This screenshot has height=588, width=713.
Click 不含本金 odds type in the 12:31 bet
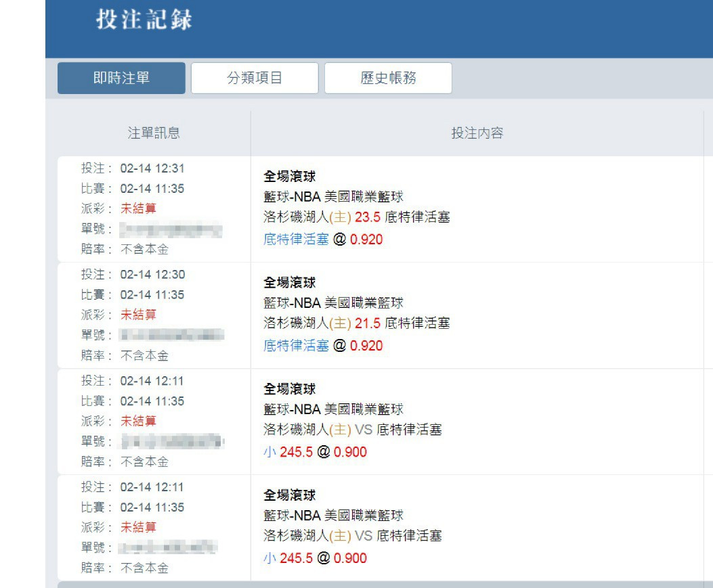(144, 250)
